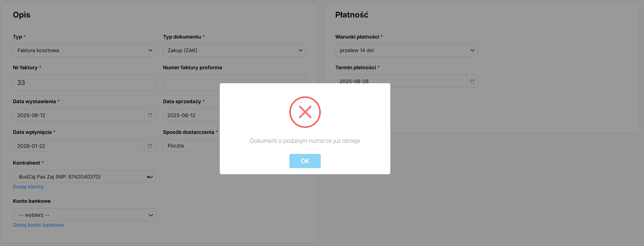The width and height of the screenshot is (644, 246).
Task: Expand the Warunki płatności dropdown
Action: pyautogui.click(x=406, y=50)
